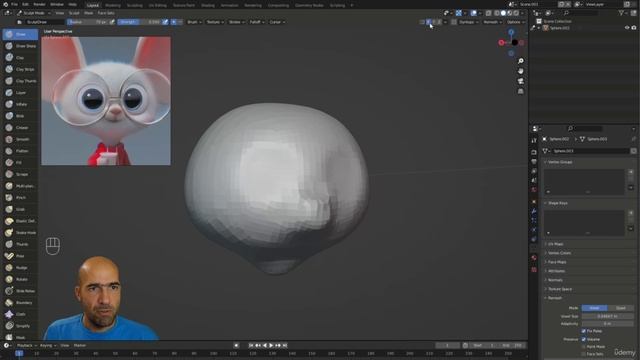Select the Nudge brush
The width and height of the screenshot is (640, 360).
point(20,268)
